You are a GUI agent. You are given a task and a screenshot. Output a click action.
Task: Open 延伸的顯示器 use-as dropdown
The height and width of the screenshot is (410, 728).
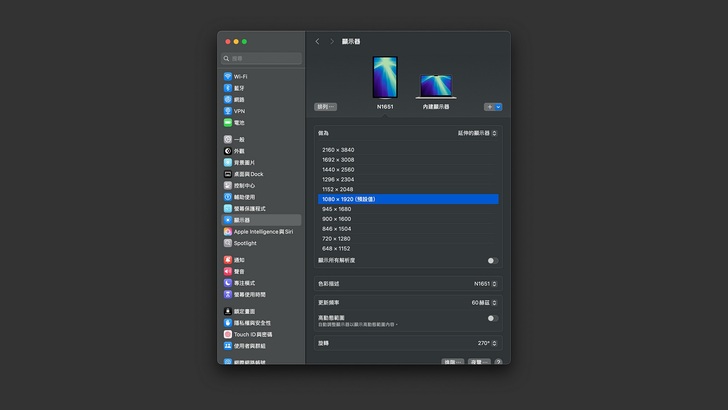tap(478, 132)
